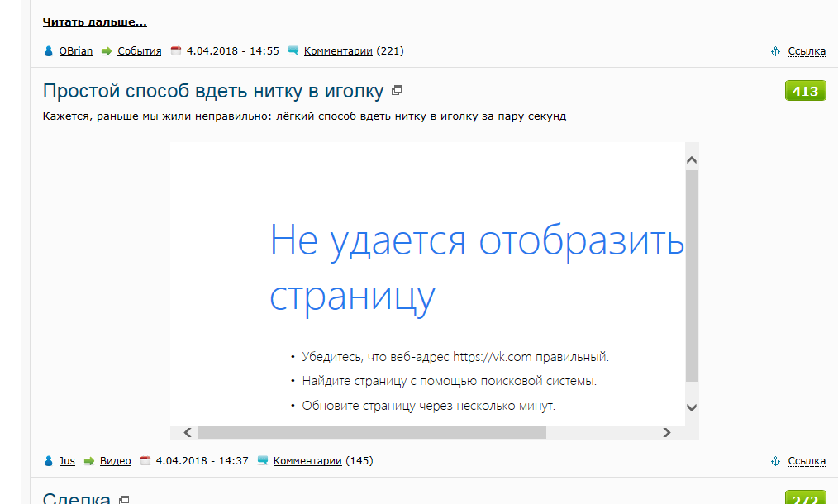Image resolution: width=838 pixels, height=504 pixels.
Task: Open author Jus's profile link
Action: (x=67, y=461)
